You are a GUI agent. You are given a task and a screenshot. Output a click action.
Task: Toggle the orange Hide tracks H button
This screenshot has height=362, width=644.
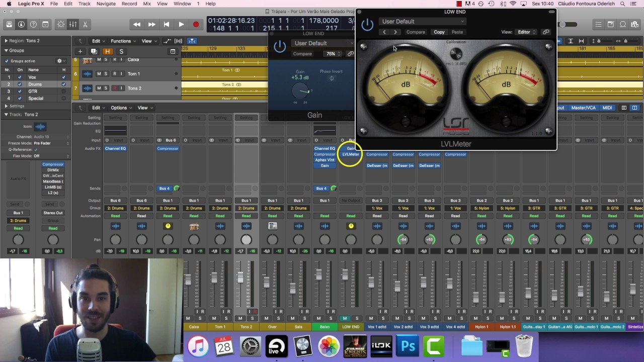(x=107, y=51)
